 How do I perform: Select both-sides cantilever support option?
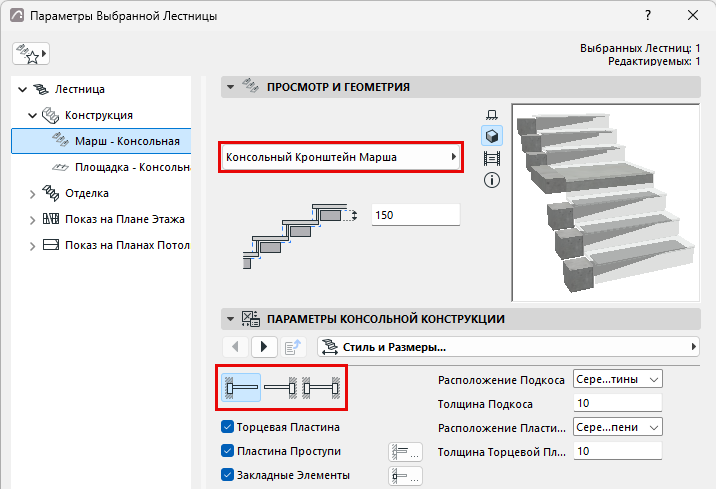(x=321, y=388)
